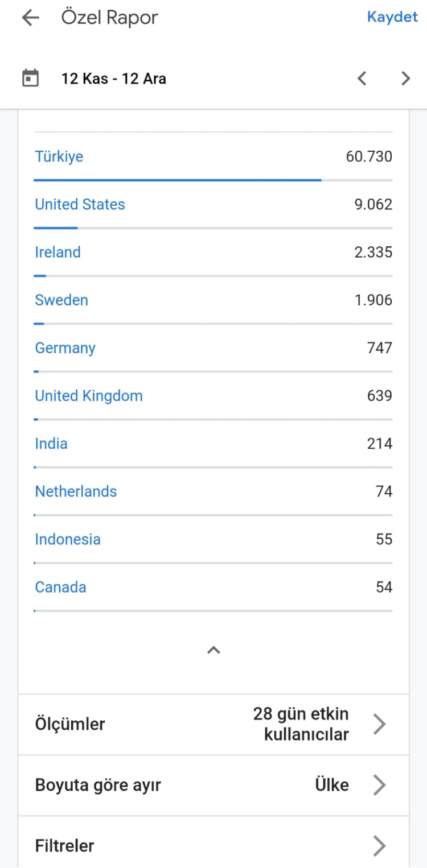Select the Ireland entry
Image resolution: width=427 pixels, height=868 pixels.
pos(58,252)
